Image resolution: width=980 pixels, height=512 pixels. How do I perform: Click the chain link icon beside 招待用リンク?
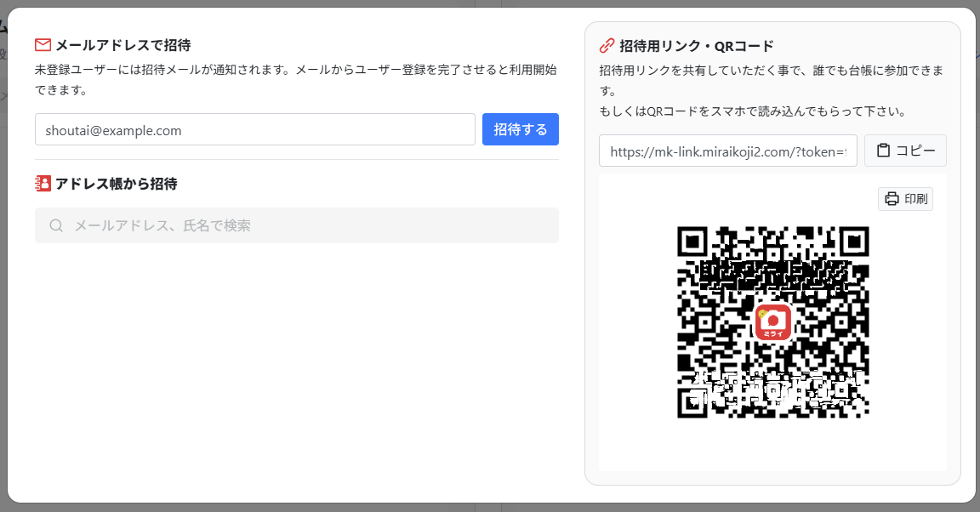607,46
